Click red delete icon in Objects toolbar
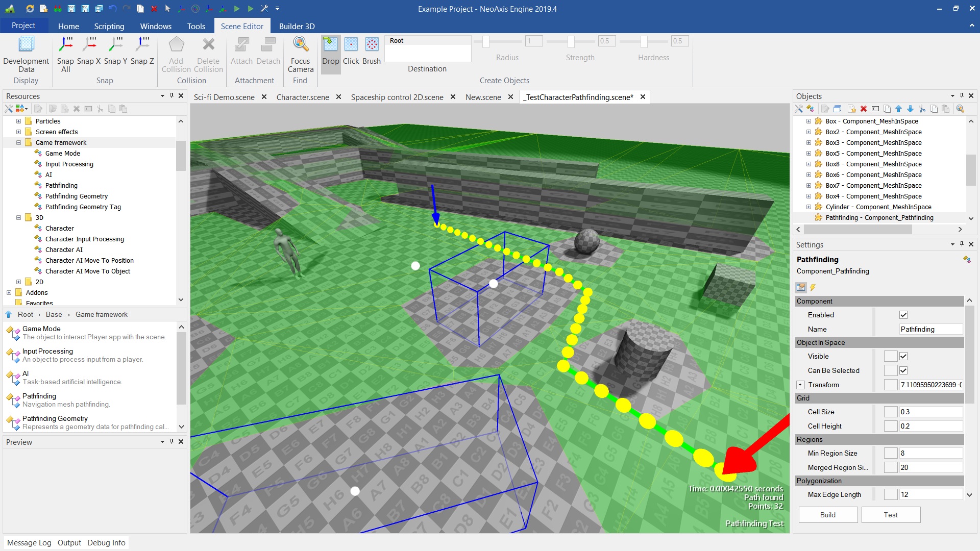The width and height of the screenshot is (980, 551). (x=864, y=109)
